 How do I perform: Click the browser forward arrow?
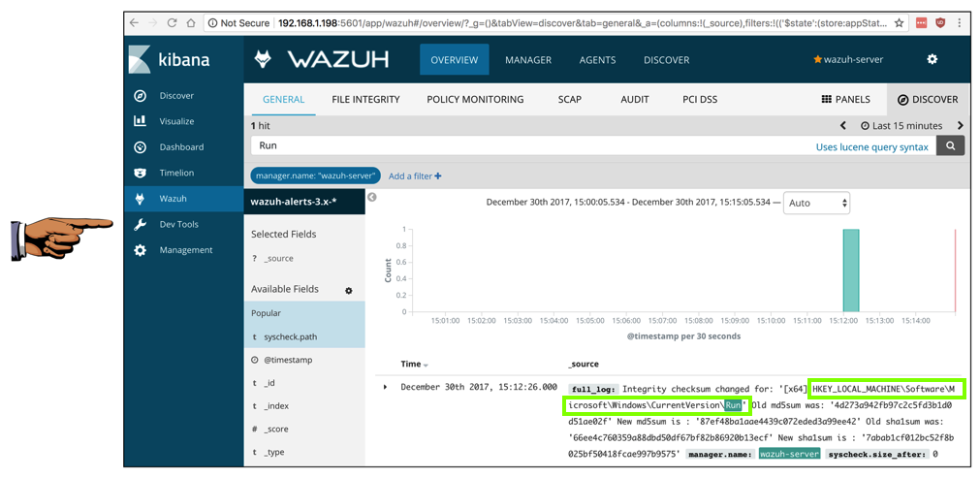(152, 23)
